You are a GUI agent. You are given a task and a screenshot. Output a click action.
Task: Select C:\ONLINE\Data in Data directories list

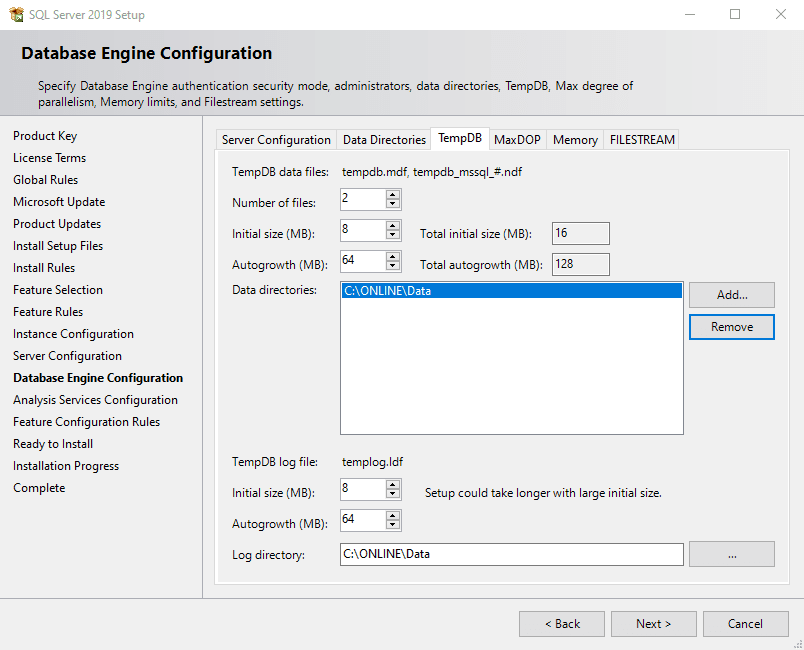[x=511, y=292]
